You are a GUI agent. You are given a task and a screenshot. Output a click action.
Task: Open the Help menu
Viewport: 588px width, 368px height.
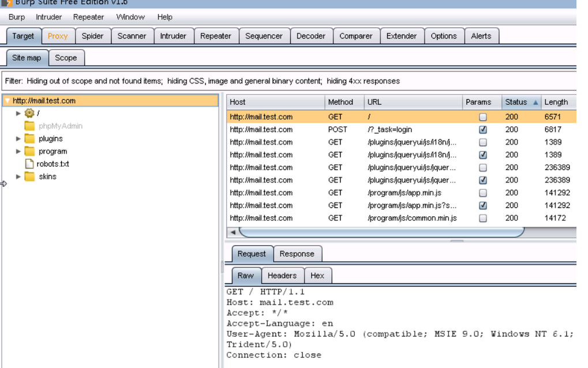point(164,17)
